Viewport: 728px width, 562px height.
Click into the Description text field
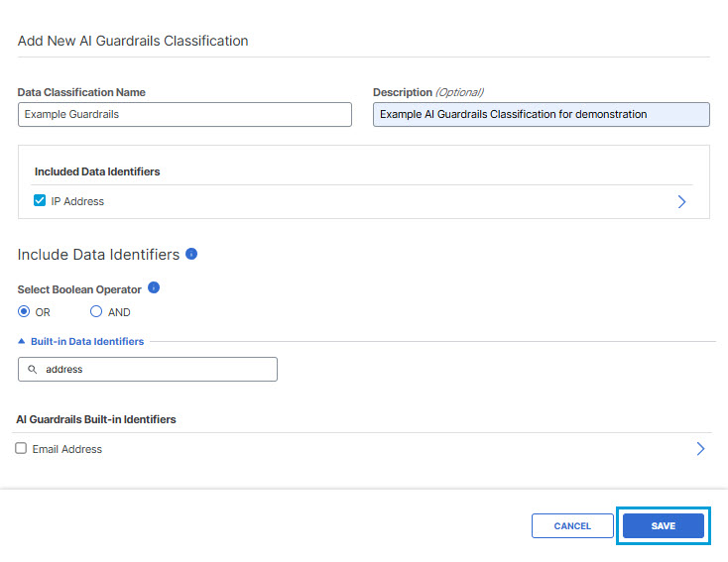(x=542, y=114)
